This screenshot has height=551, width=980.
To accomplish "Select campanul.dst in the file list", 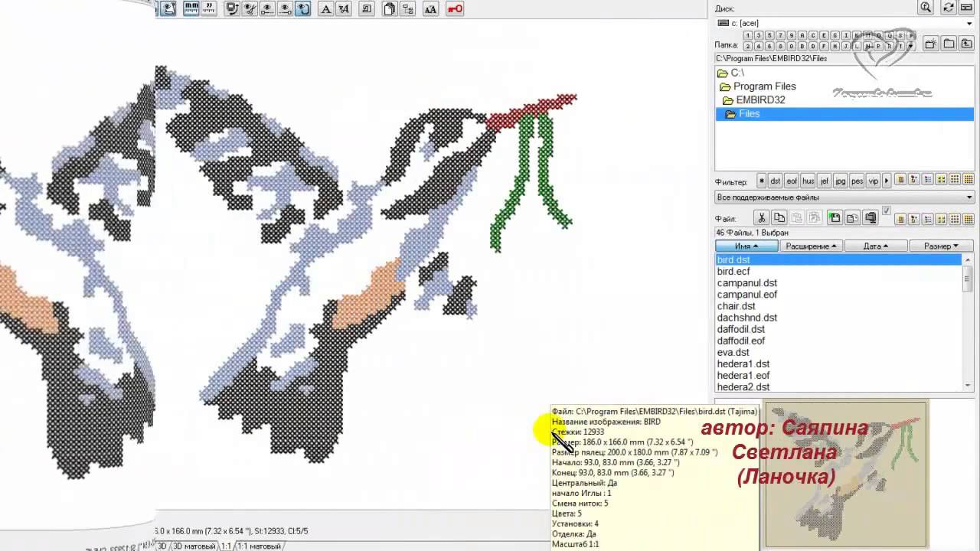I will pos(747,283).
